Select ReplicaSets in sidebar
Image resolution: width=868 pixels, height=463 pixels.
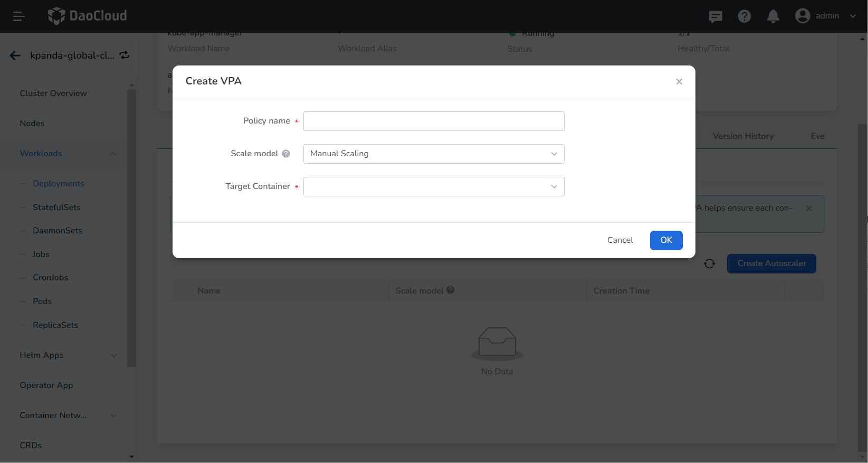pyautogui.click(x=55, y=325)
